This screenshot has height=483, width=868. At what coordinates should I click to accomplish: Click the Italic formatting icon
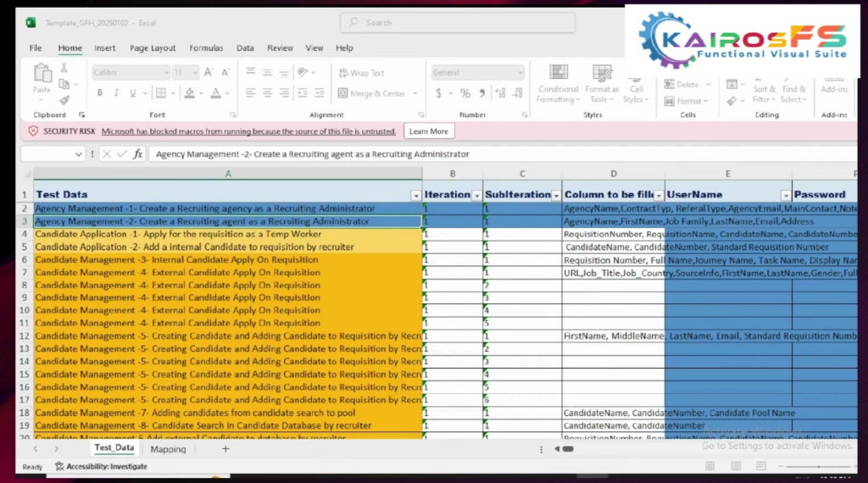point(116,93)
